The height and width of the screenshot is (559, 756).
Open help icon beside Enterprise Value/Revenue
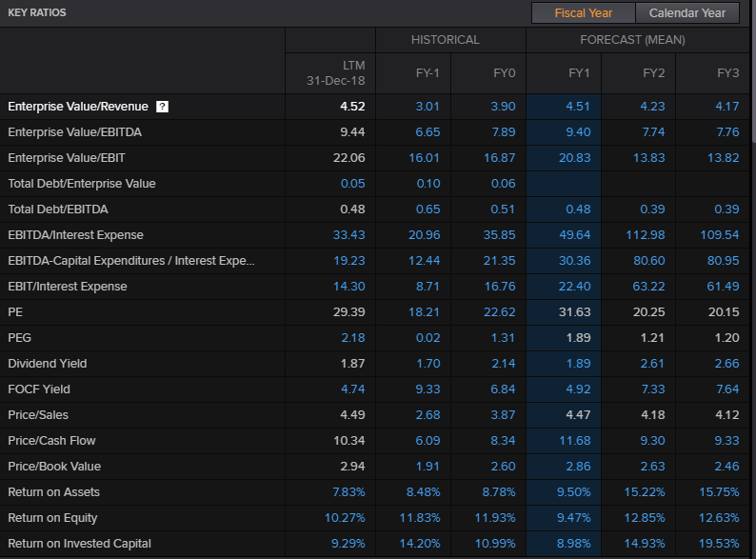pos(163,107)
